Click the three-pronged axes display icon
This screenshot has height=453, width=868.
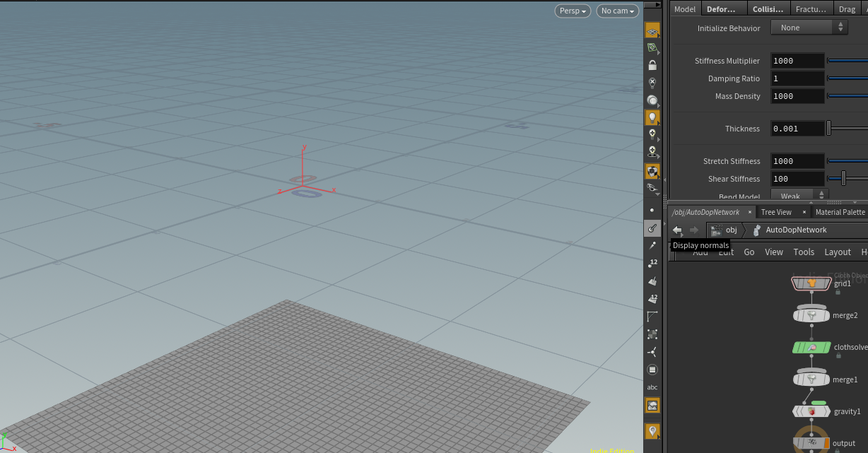(x=652, y=351)
